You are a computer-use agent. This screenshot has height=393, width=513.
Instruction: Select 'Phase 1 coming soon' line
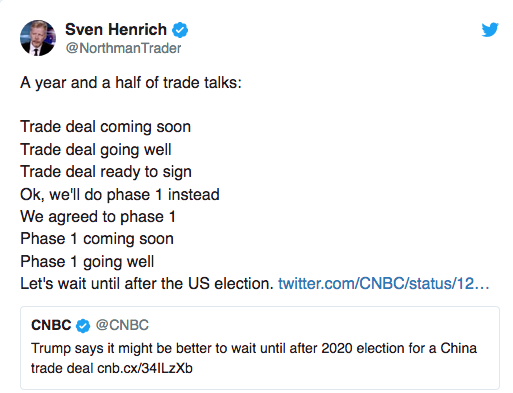[97, 239]
